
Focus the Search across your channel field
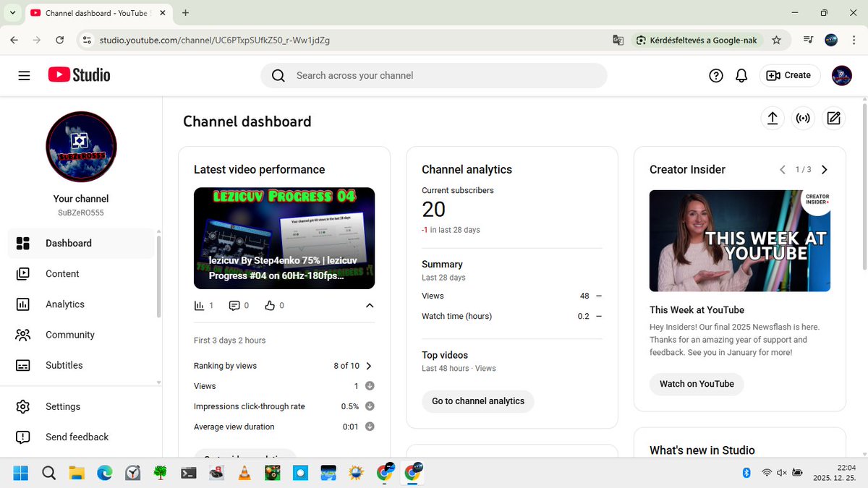pos(434,75)
